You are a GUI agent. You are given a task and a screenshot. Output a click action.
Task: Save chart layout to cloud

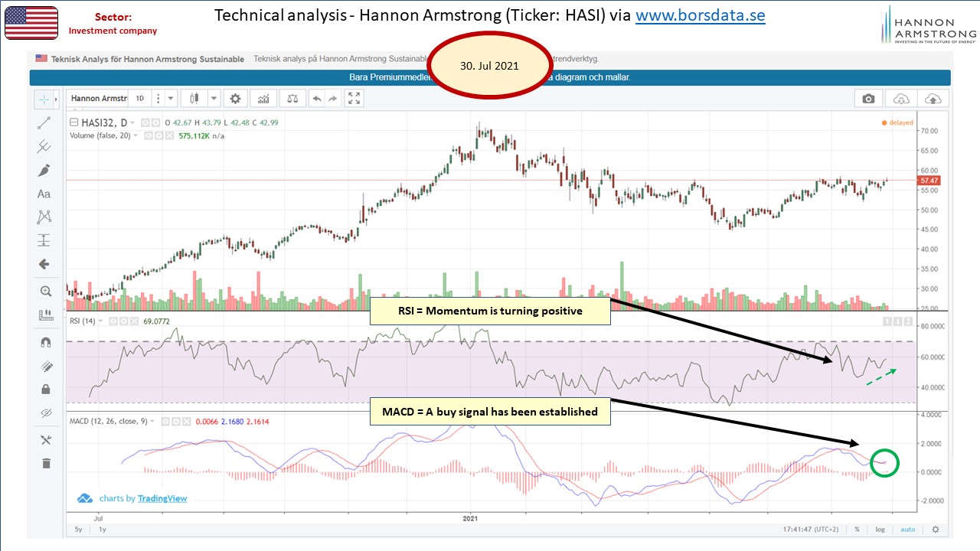[x=934, y=99]
